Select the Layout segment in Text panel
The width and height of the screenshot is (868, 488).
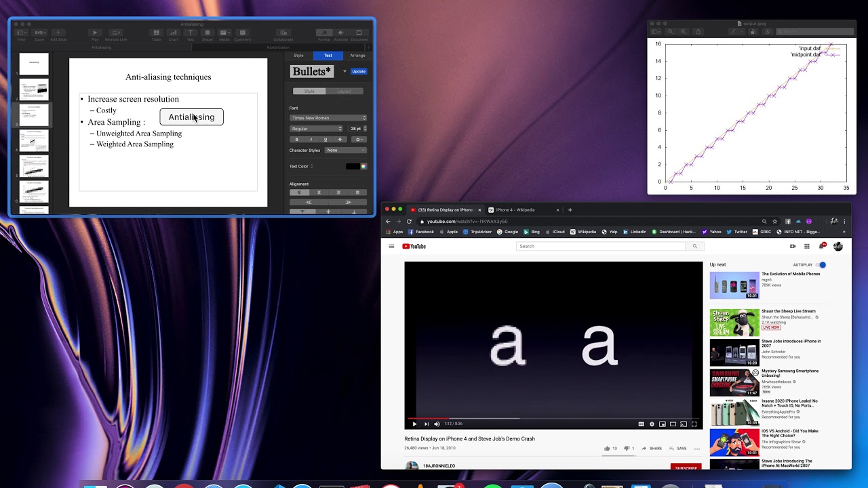[x=344, y=91]
